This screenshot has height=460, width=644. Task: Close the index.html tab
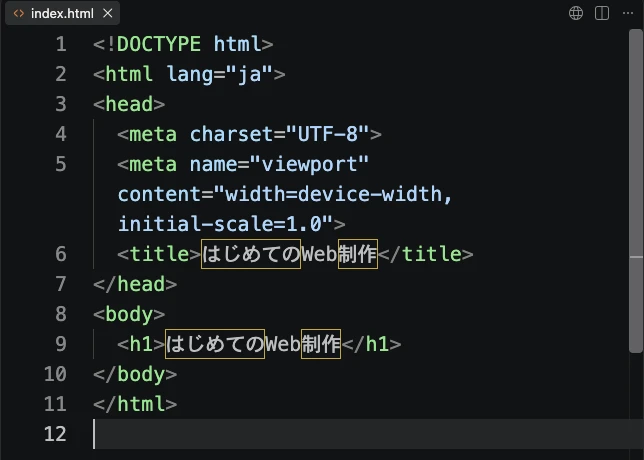[x=108, y=13]
